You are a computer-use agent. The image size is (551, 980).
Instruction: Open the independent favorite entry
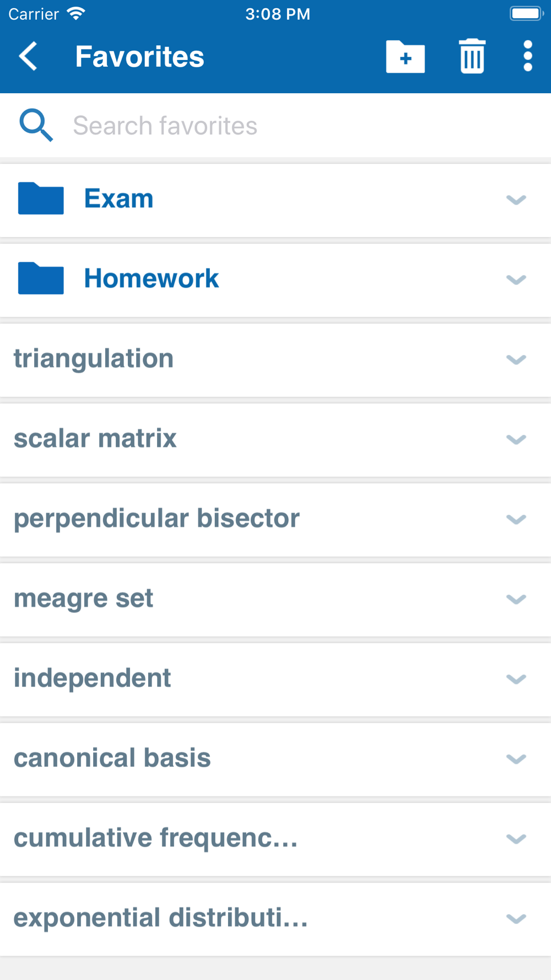(x=93, y=679)
